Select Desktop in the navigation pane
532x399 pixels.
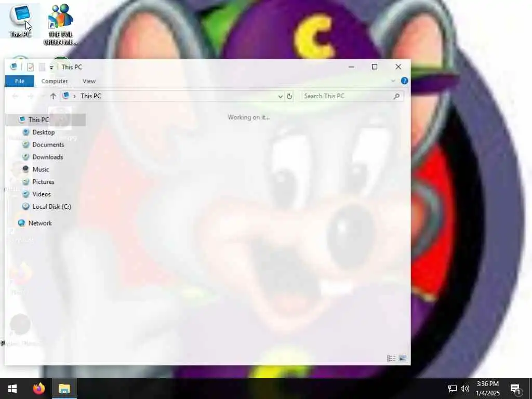tap(44, 132)
